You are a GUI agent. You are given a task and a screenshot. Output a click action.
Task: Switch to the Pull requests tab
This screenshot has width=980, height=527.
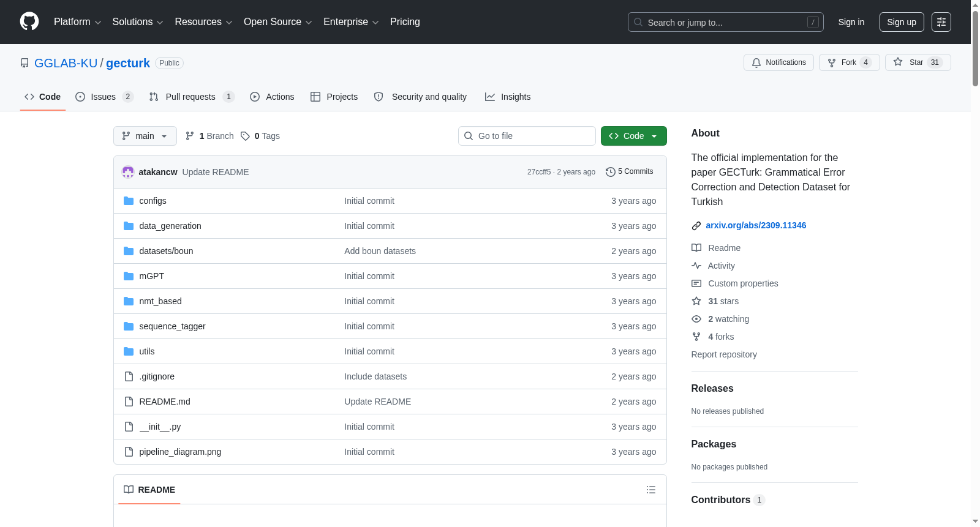click(x=192, y=97)
